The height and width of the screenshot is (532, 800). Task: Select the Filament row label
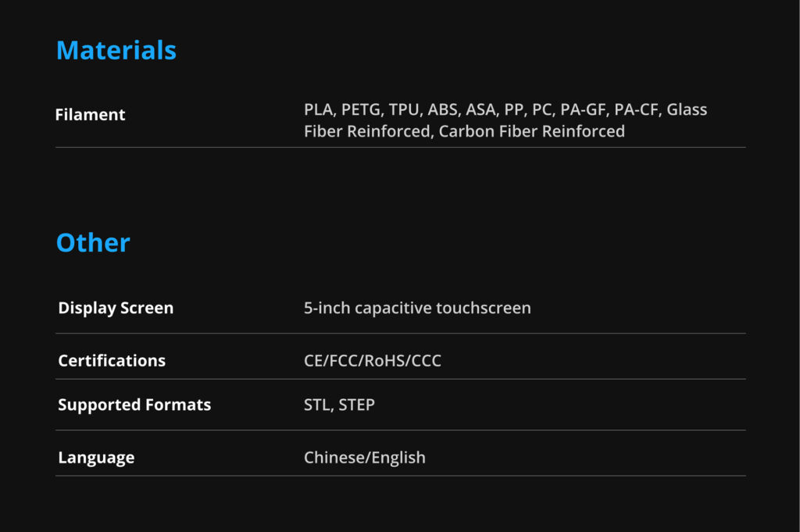90,115
